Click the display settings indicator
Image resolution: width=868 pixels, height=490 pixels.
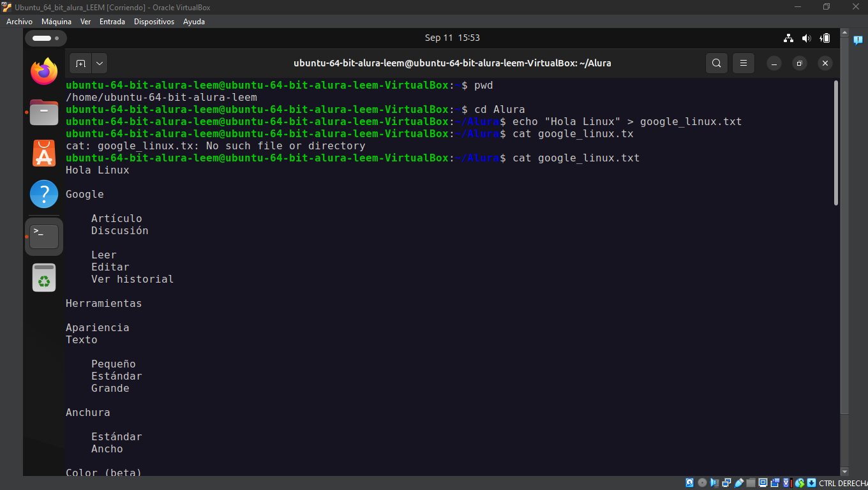pos(763,483)
